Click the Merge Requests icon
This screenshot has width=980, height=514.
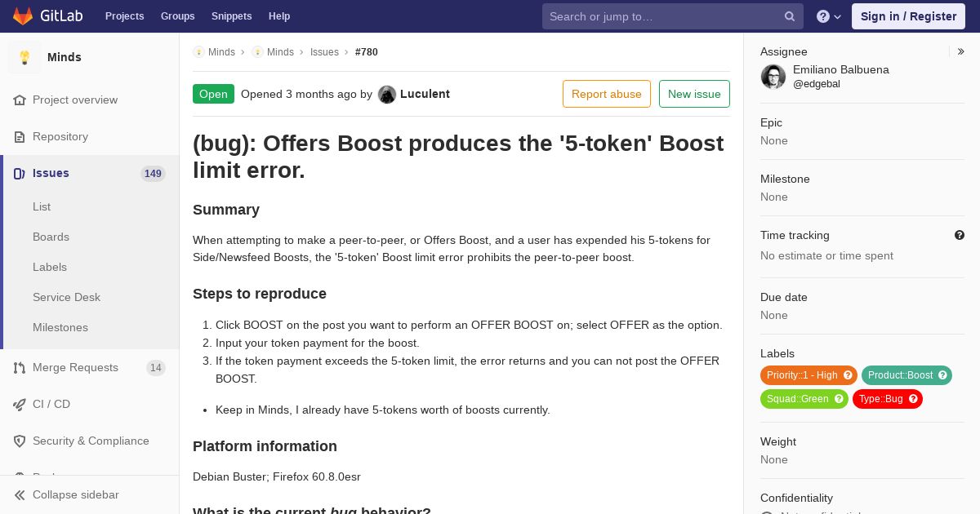point(20,368)
